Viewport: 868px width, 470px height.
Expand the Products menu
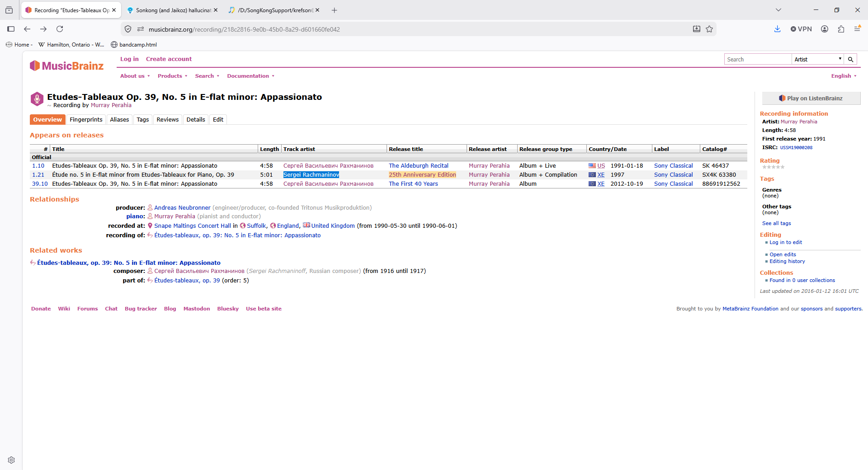pos(172,76)
